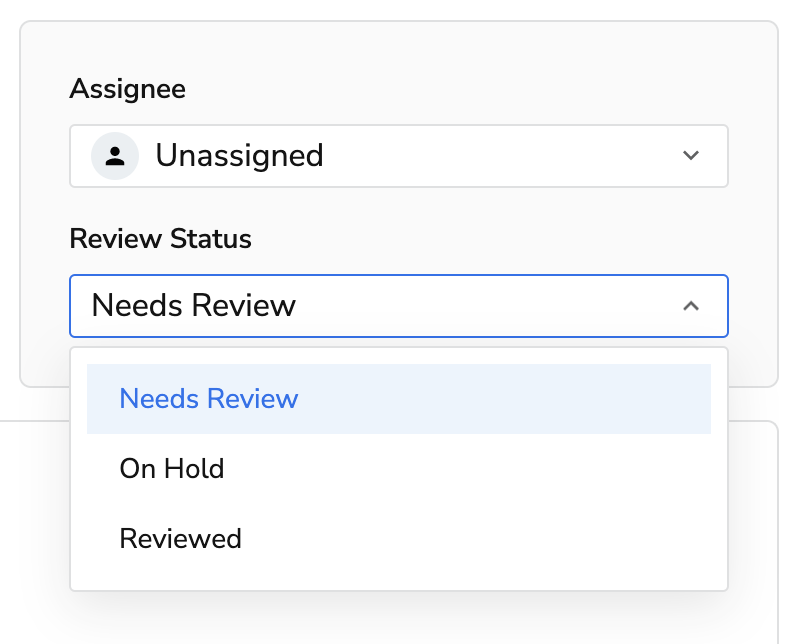The height and width of the screenshot is (644, 802).
Task: Click the Review Status field
Action: click(398, 306)
